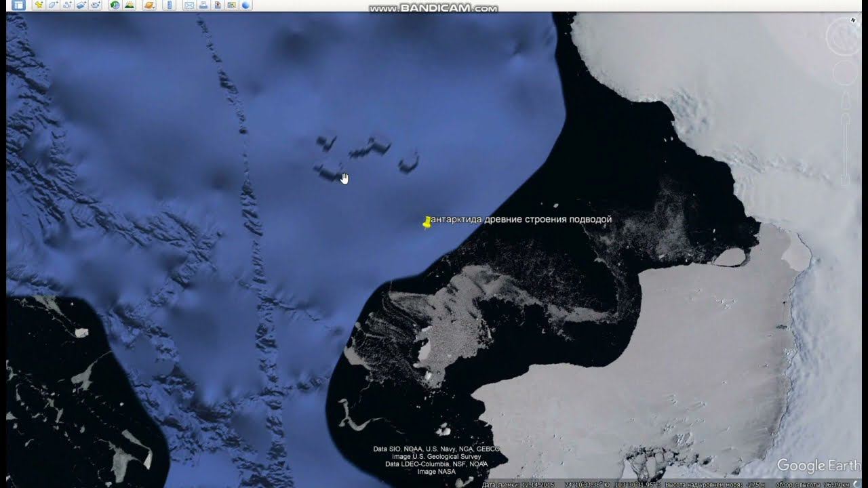
Task: Record a tour from the toolbar
Action: click(x=96, y=5)
